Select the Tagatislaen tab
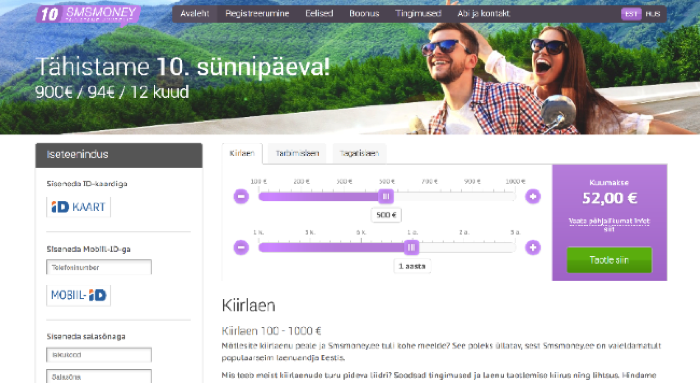 click(x=359, y=153)
